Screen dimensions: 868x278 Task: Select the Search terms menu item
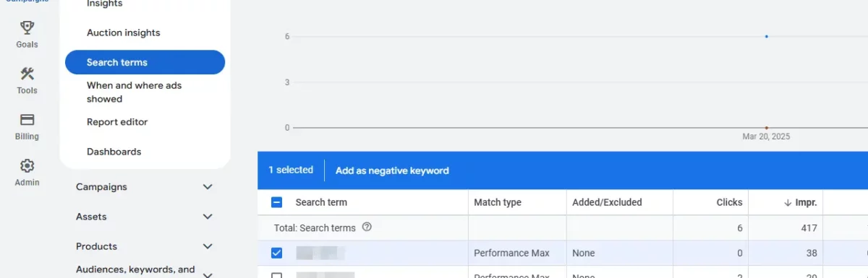(145, 62)
